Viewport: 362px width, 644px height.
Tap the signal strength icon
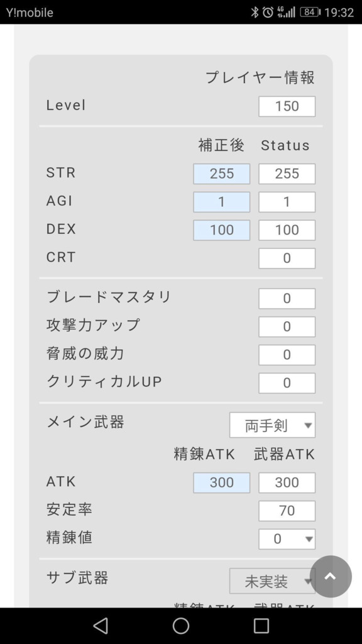click(x=286, y=13)
